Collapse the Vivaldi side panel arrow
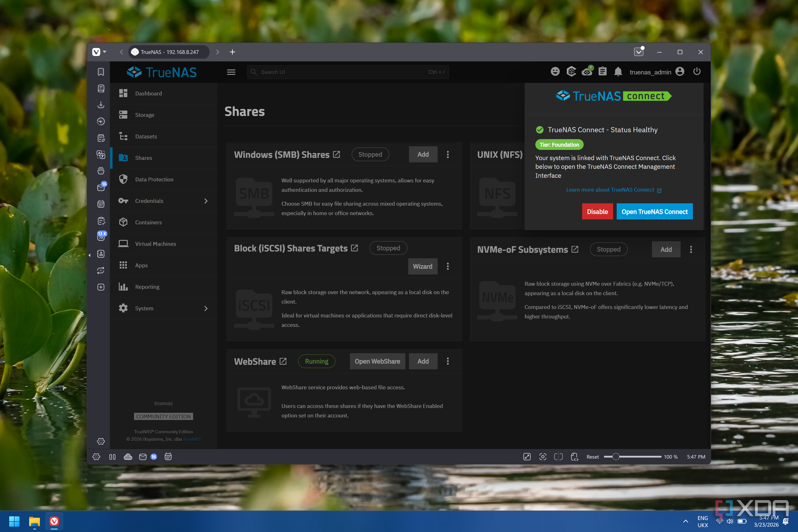This screenshot has height=532, width=798. pyautogui.click(x=90, y=255)
